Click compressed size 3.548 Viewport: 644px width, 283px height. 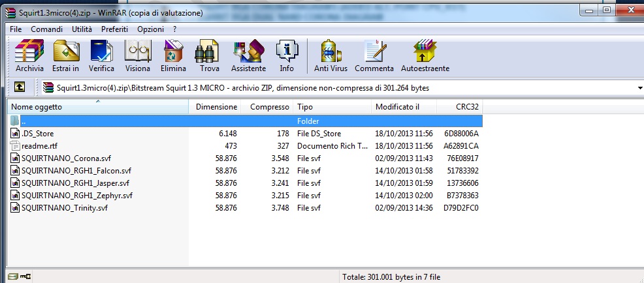[x=280, y=158]
